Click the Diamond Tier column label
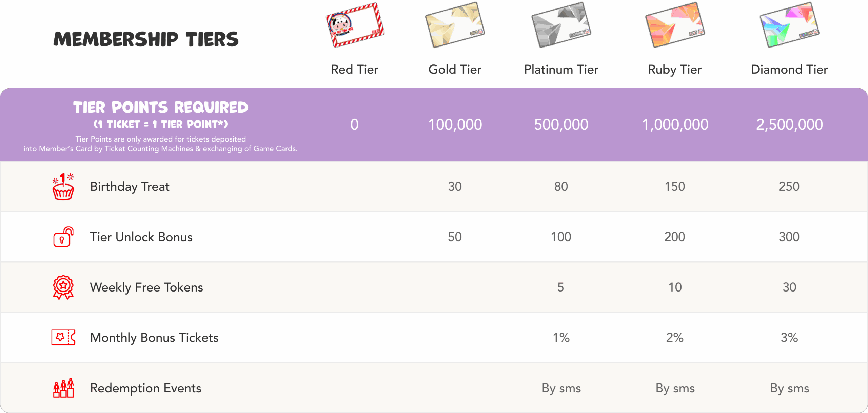 [x=789, y=70]
